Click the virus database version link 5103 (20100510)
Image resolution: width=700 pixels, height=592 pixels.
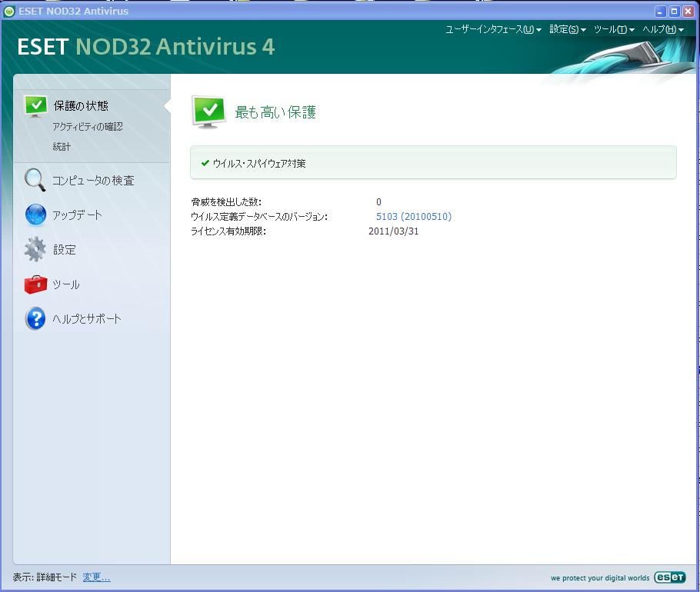click(x=413, y=216)
